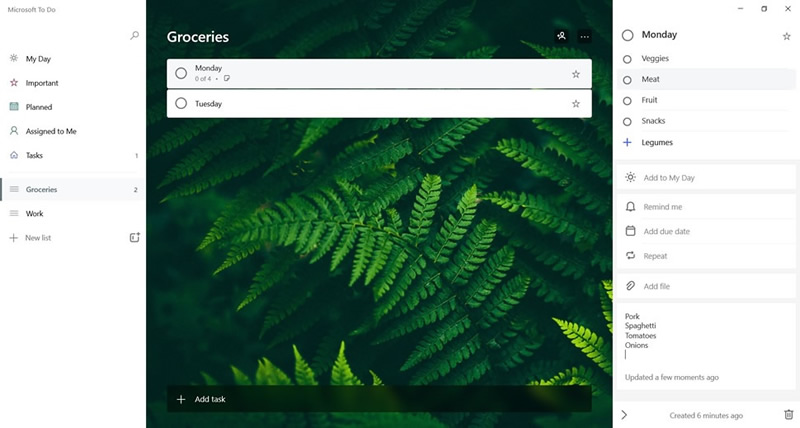Viewport: 800px width, 428px height.
Task: Click the new group icon beside New list
Action: 135,237
